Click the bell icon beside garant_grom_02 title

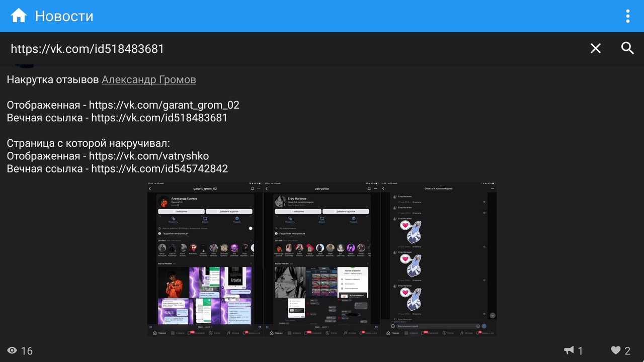pos(252,189)
